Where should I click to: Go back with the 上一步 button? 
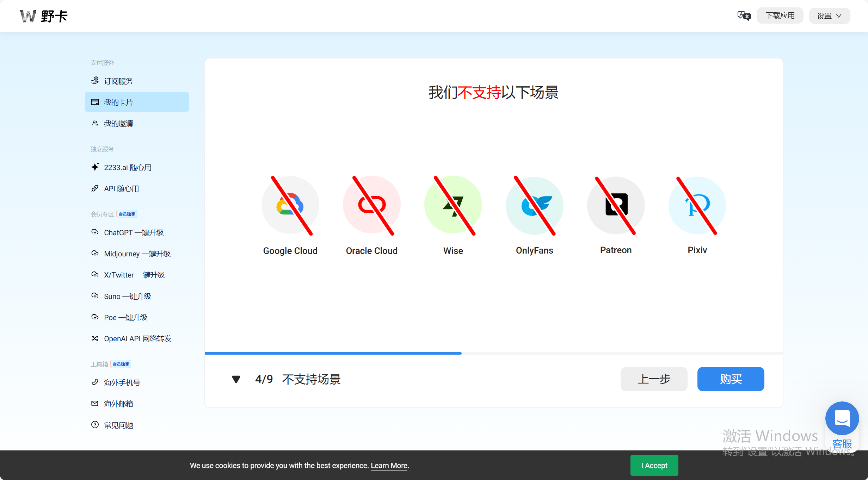[654, 379]
